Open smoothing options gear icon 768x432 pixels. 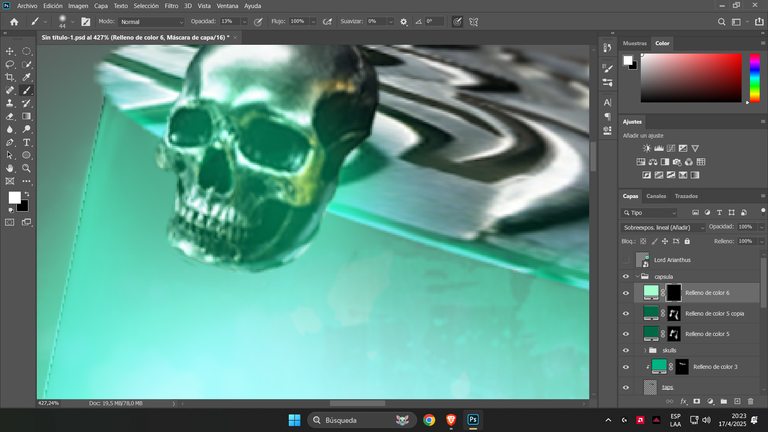pos(404,22)
